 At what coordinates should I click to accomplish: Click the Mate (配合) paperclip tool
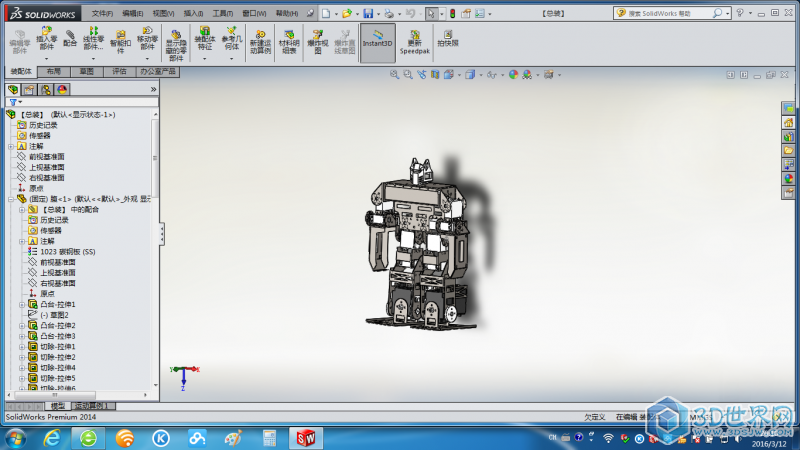click(70, 38)
